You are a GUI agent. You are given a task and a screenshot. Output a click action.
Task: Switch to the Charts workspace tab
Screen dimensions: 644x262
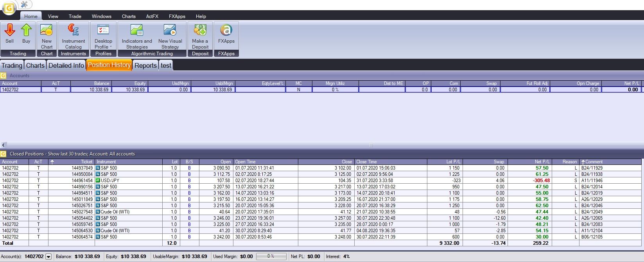(x=35, y=65)
